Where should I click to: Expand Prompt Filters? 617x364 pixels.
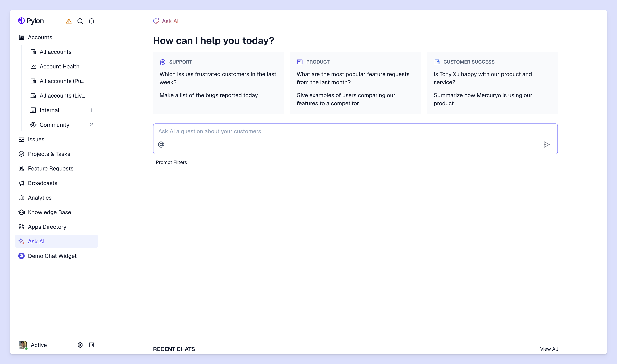click(x=171, y=162)
